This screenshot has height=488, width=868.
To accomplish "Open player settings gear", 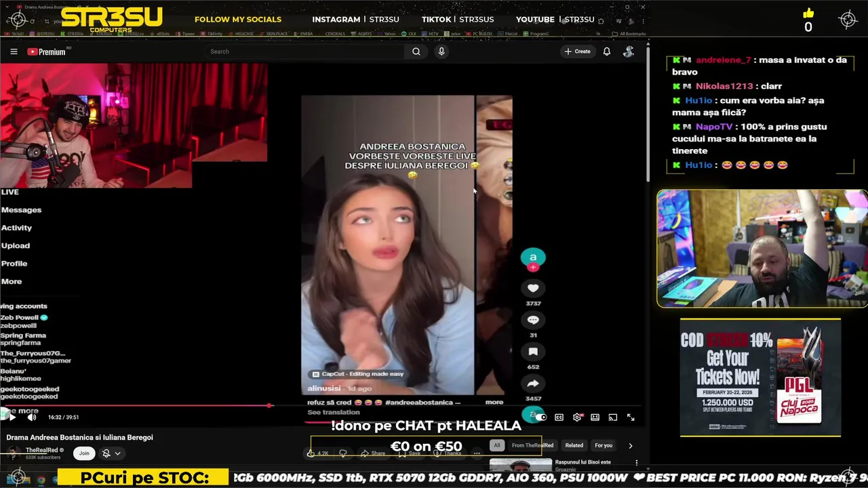I will 577,418.
